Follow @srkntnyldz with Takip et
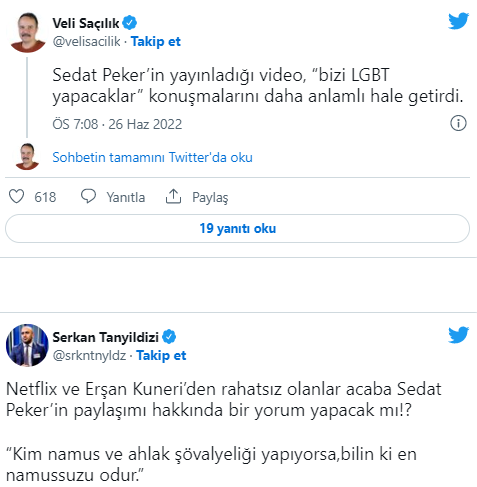 pyautogui.click(x=161, y=356)
